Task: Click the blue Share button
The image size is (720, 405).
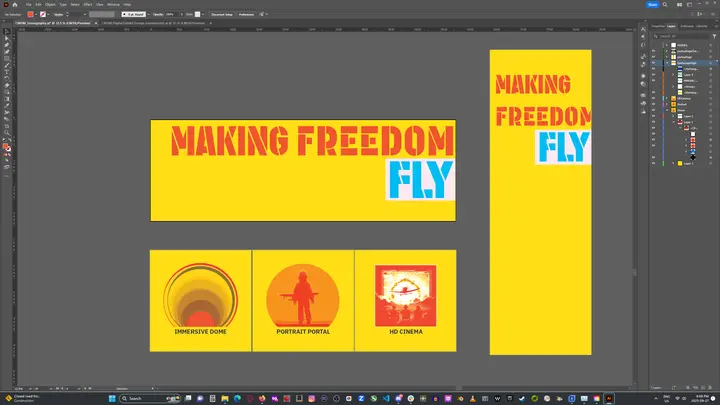Action: pyautogui.click(x=652, y=5)
